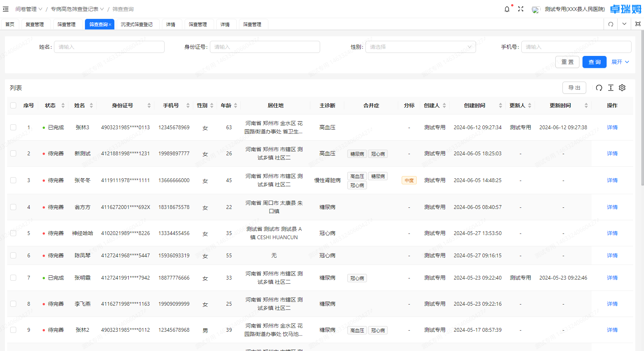This screenshot has width=644, height=351.
Task: Click ID number 4116272001****692X
Action: tap(125, 207)
